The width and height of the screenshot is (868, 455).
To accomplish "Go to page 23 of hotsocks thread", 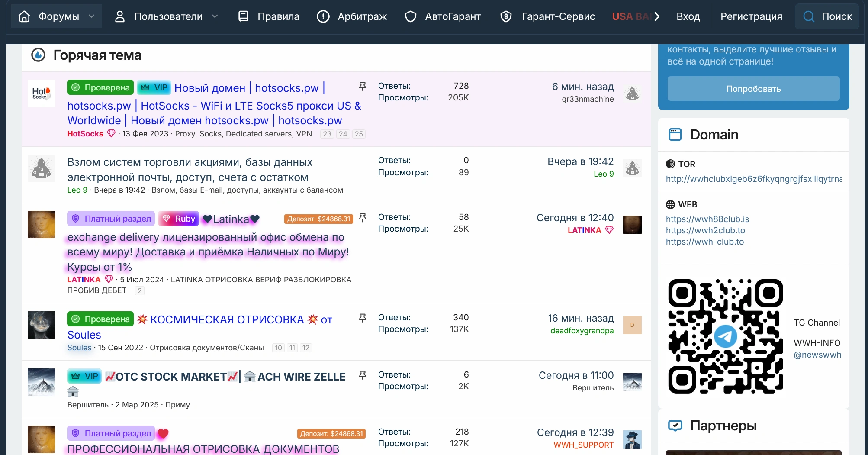I will pos(327,134).
